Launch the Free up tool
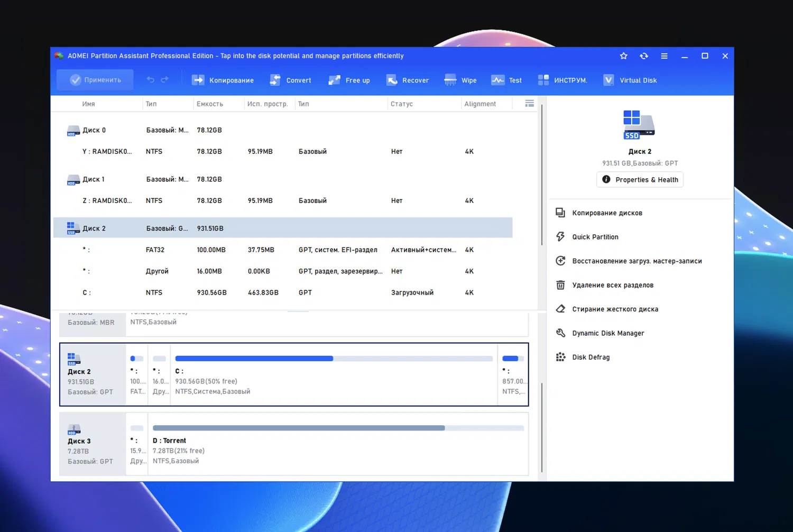793x532 pixels. coord(349,80)
